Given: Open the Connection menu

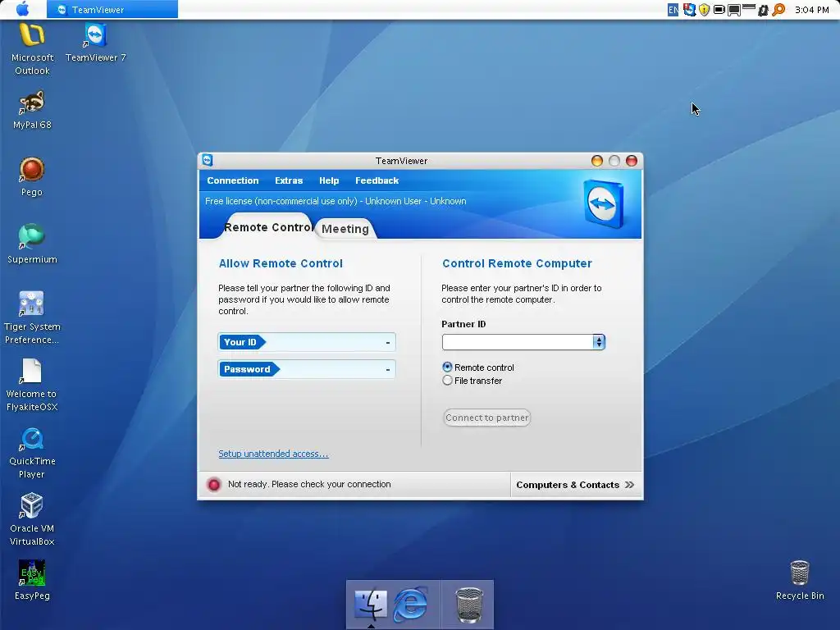Looking at the screenshot, I should click(232, 180).
